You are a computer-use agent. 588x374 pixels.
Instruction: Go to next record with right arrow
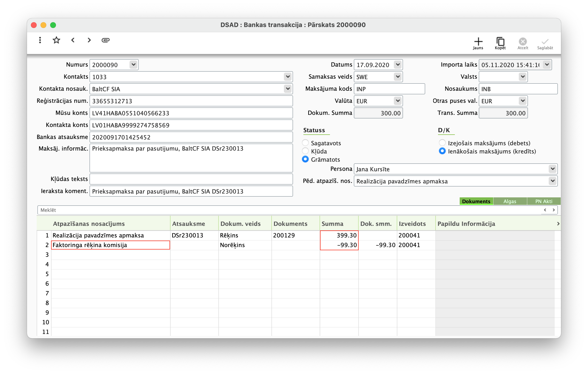tap(89, 40)
